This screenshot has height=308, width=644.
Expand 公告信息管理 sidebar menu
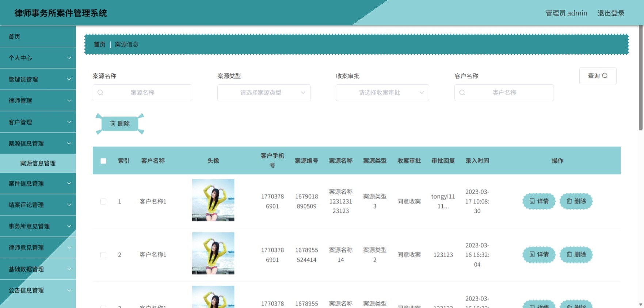pos(38,290)
